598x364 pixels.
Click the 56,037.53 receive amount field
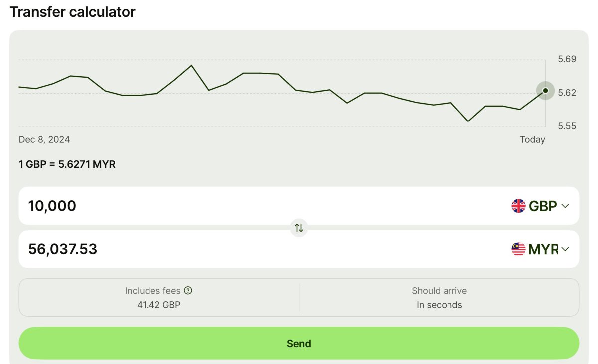point(259,249)
